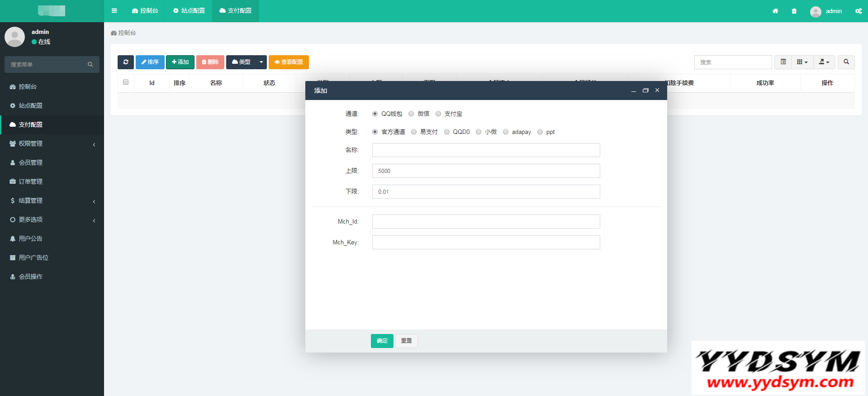This screenshot has width=868, height=396.
Task: Click the trash icon in top bar
Action: [x=794, y=11]
